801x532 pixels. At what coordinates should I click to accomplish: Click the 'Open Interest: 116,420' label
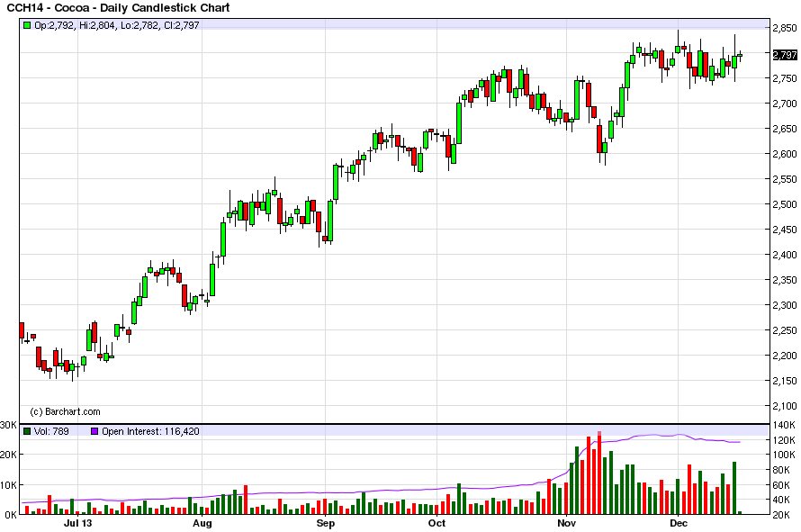150,431
